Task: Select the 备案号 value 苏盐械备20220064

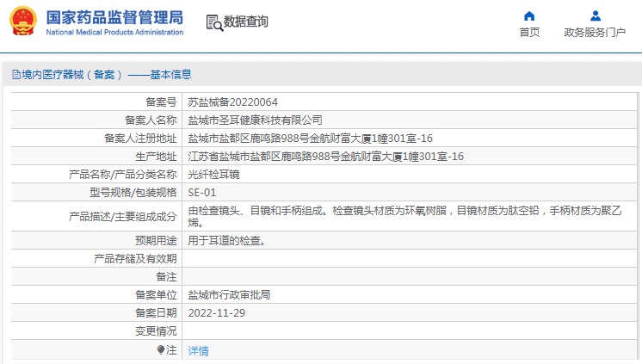Action: click(x=232, y=102)
